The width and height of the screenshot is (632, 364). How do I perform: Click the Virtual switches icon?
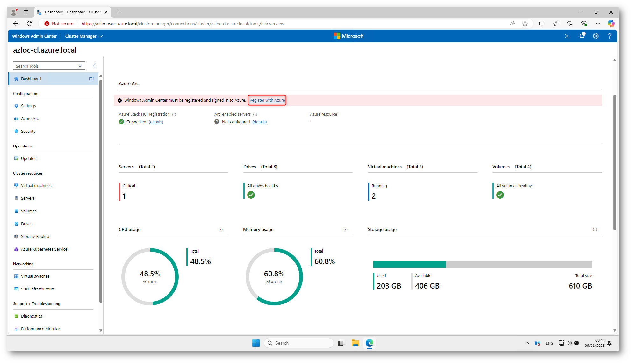[x=17, y=276]
